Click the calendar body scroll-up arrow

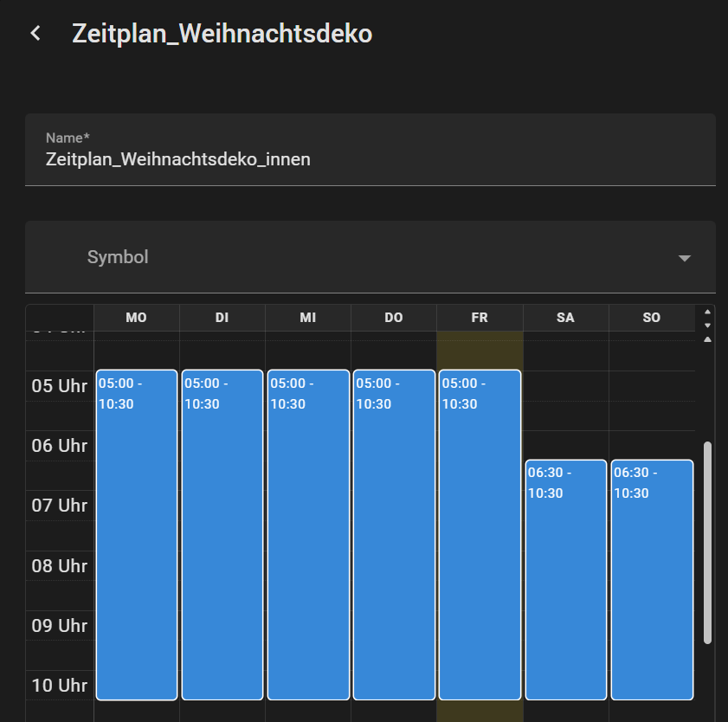tap(707, 339)
